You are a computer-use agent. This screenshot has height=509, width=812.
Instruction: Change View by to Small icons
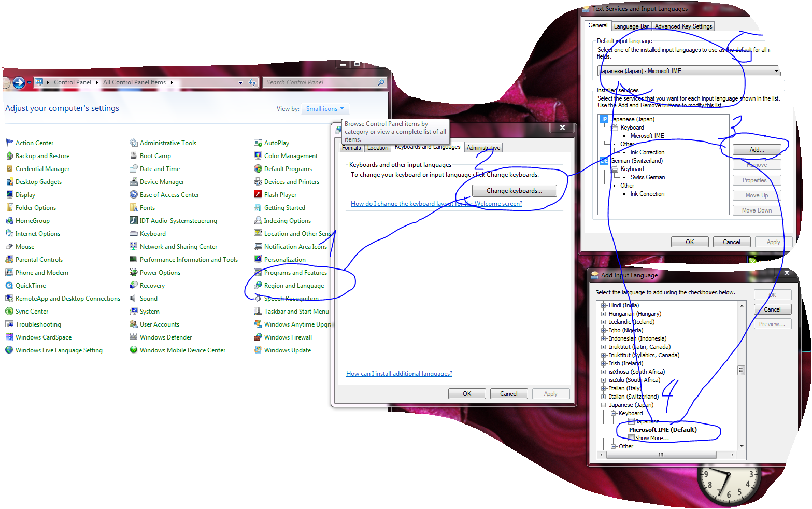(325, 108)
